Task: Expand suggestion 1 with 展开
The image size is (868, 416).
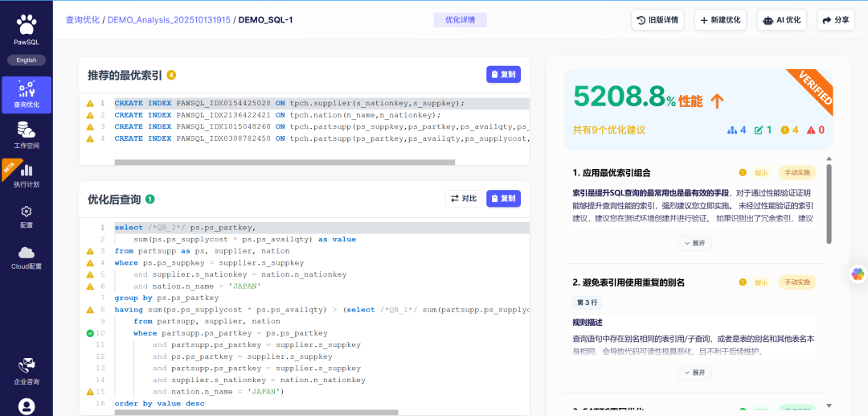Action: pos(694,243)
